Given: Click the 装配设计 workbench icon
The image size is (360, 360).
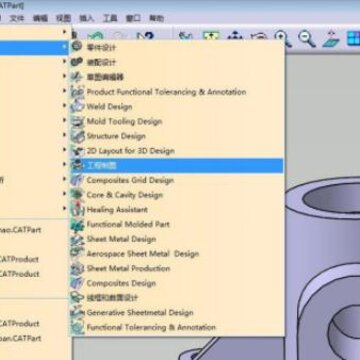Looking at the screenshot, I should pos(77,62).
